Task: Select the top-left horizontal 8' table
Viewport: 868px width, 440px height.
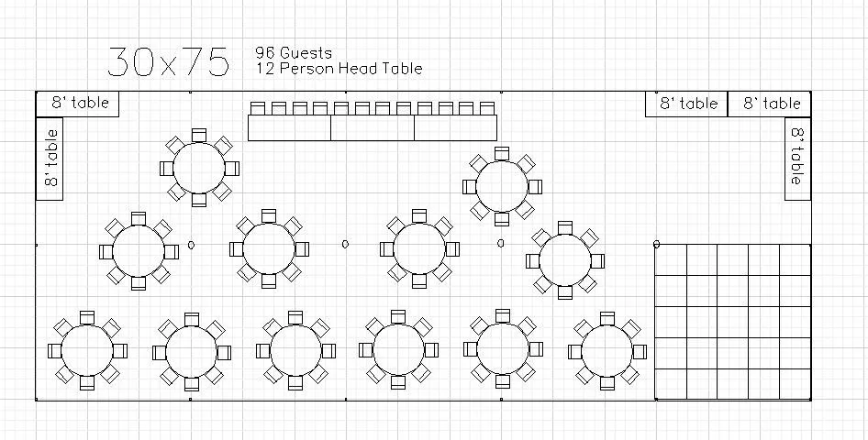Action: (78, 104)
